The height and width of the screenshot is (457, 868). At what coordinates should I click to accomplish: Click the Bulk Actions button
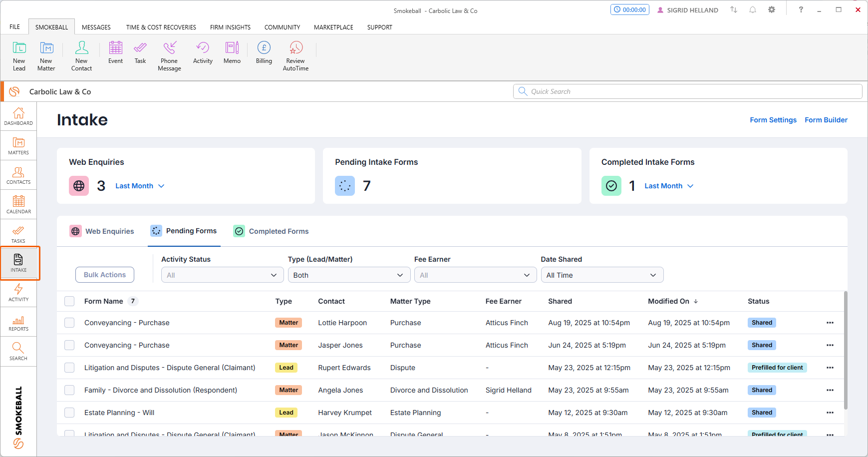(105, 275)
